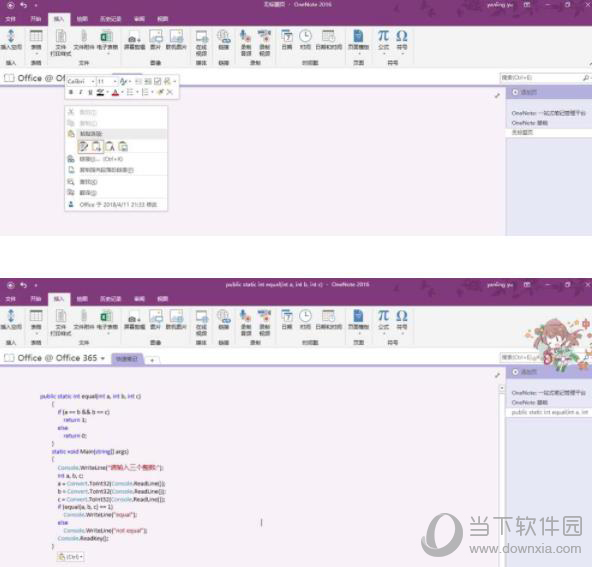The height and width of the screenshot is (567, 592).
Task: Click Decrease Indent in mini toolbar
Action: coord(139,81)
